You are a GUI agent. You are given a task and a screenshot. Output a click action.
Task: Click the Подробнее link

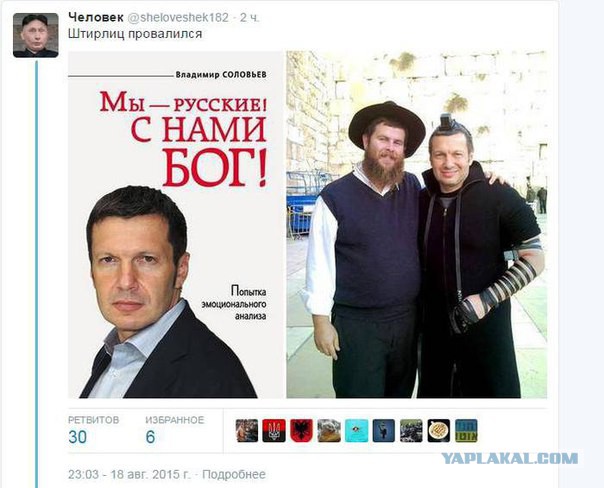(234, 475)
